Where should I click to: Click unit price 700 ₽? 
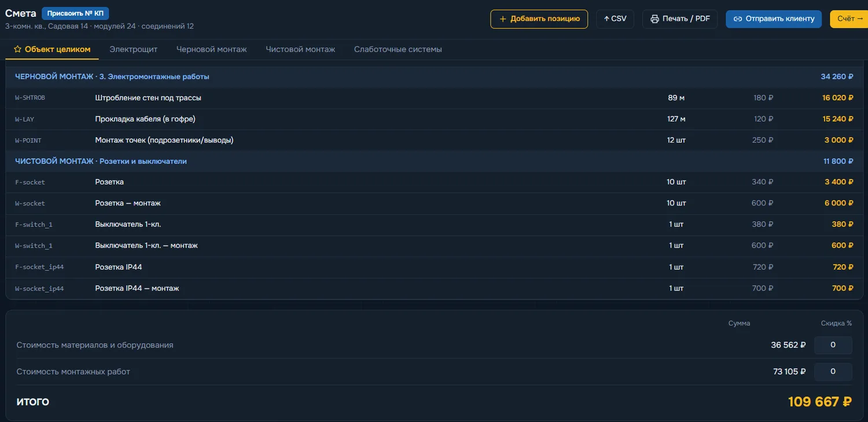(x=763, y=288)
